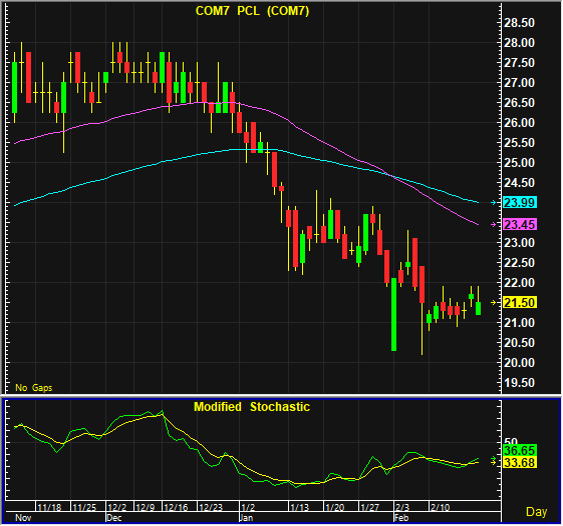The height and width of the screenshot is (526, 563).
Task: Select the 11/18 date marker on the time axis
Action: coord(50,507)
